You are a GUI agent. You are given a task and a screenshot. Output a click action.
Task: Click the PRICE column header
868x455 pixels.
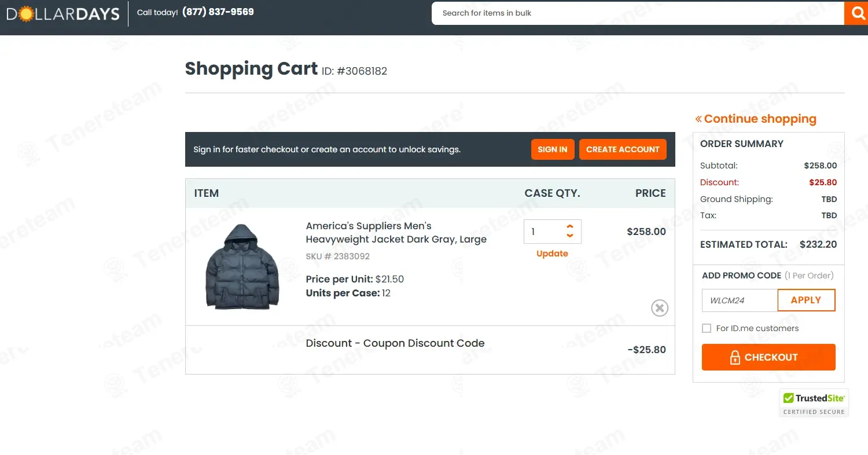pos(650,193)
